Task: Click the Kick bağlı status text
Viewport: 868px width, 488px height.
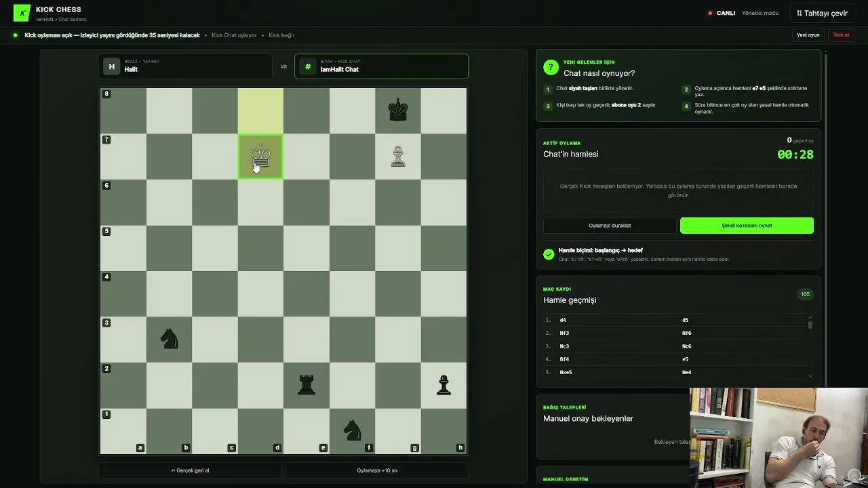Action: point(281,35)
